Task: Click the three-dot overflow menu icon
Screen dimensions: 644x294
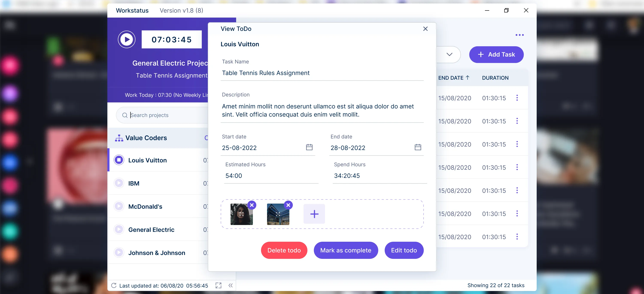Action: (519, 34)
